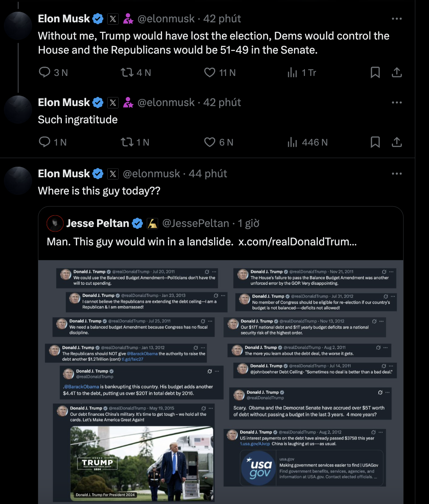Share the 'Such ingratitude' tweet
The image size is (429, 504).
point(397,142)
